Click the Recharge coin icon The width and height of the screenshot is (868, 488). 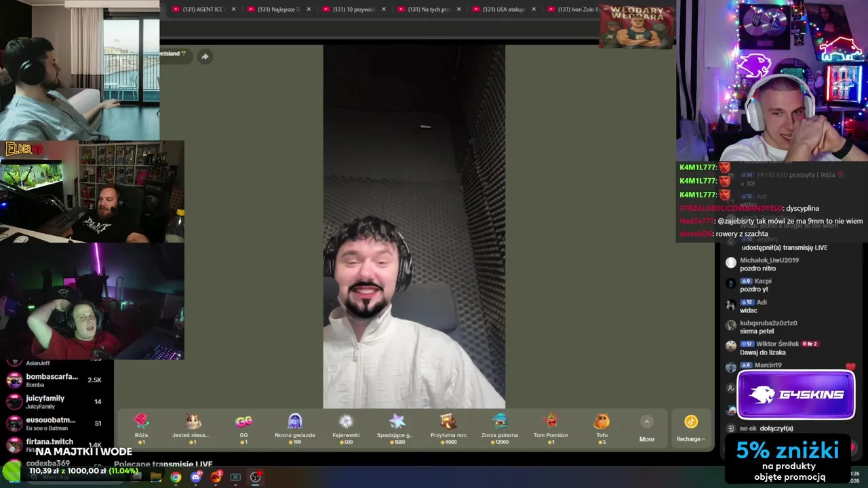[691, 422]
